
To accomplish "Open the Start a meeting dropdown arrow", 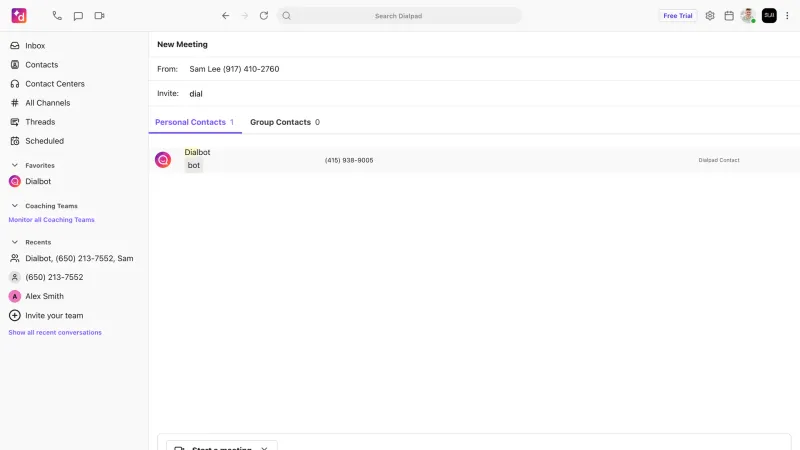I will (264, 448).
